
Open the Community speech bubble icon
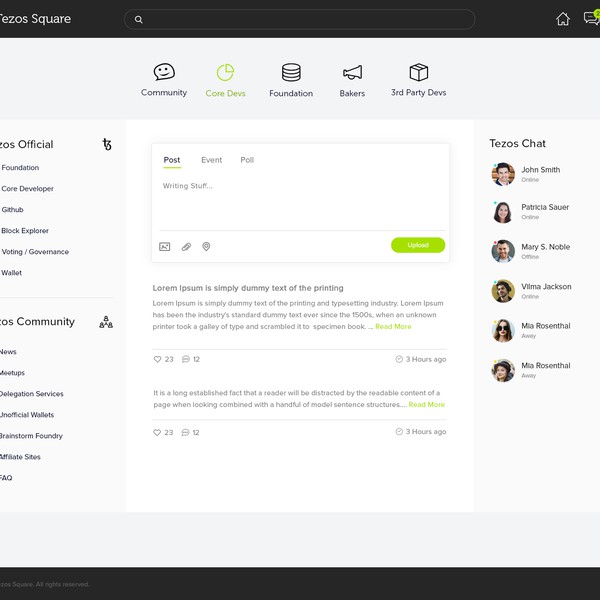(164, 72)
